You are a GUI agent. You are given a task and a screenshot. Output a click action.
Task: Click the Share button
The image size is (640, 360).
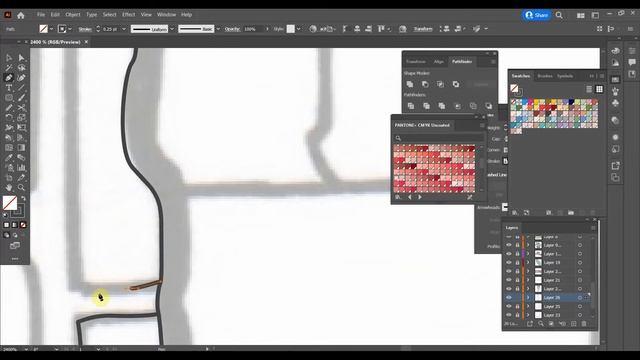536,15
